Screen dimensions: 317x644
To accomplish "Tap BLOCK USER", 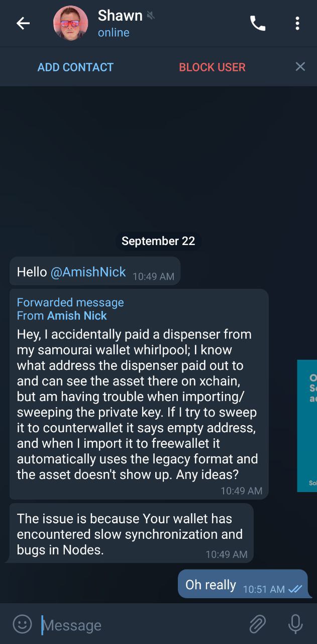I will point(212,67).
